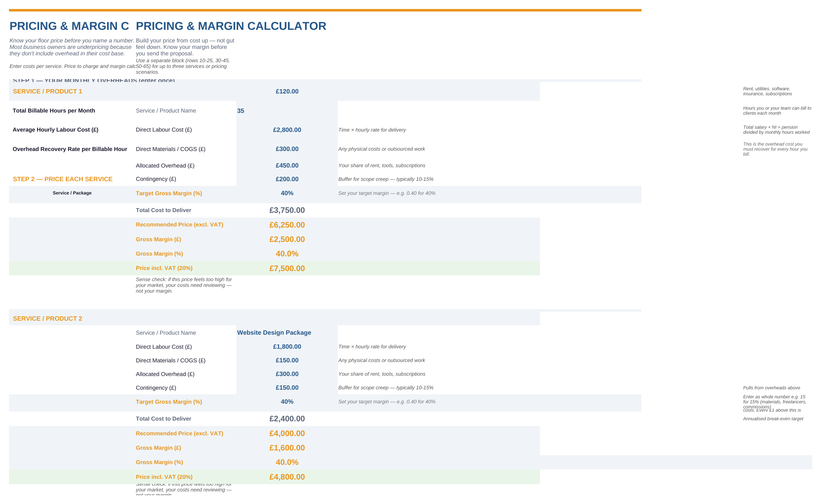Image resolution: width=821 pixels, height=504 pixels.
Task: Select the £450.00 allocated overhead cell
Action: point(287,165)
